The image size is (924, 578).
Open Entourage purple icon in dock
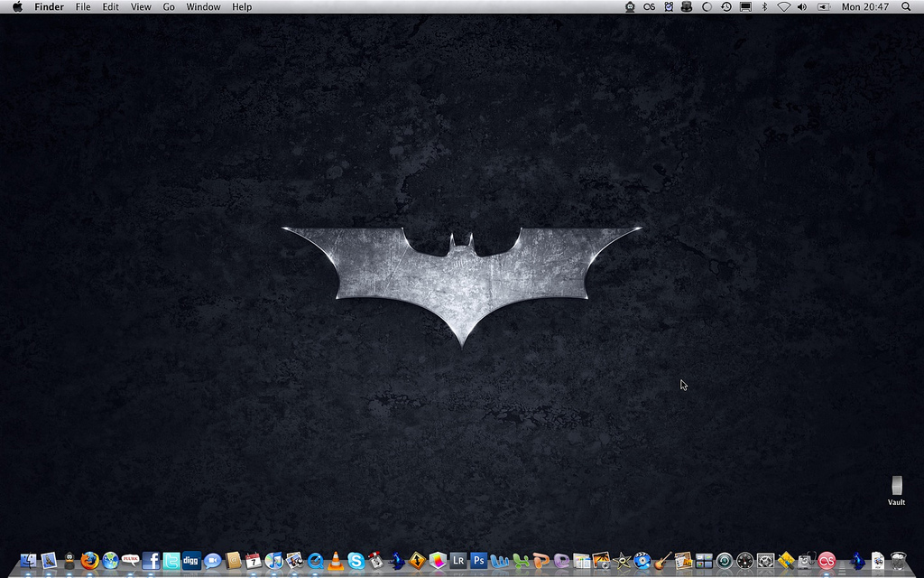pos(561,560)
